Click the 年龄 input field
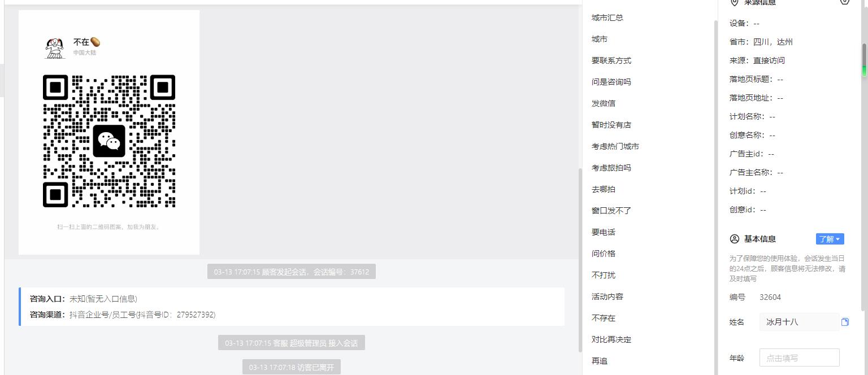The height and width of the screenshot is (375, 868). (x=799, y=357)
